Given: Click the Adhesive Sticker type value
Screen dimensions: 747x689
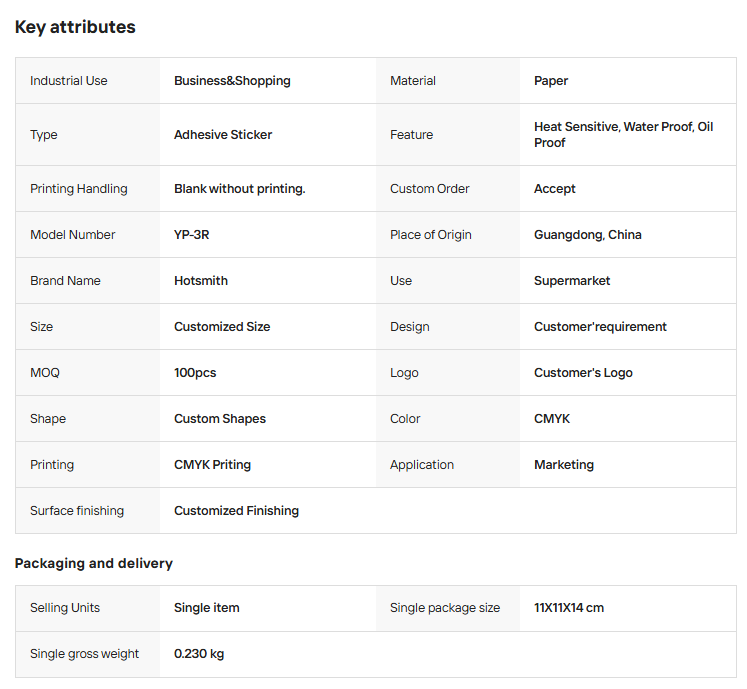Looking at the screenshot, I should click(223, 135).
